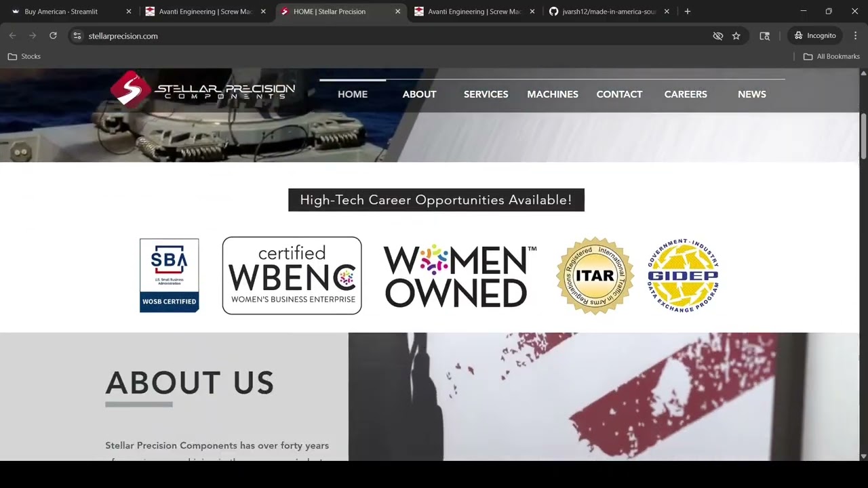Minimize the Chrome window

pyautogui.click(x=803, y=12)
